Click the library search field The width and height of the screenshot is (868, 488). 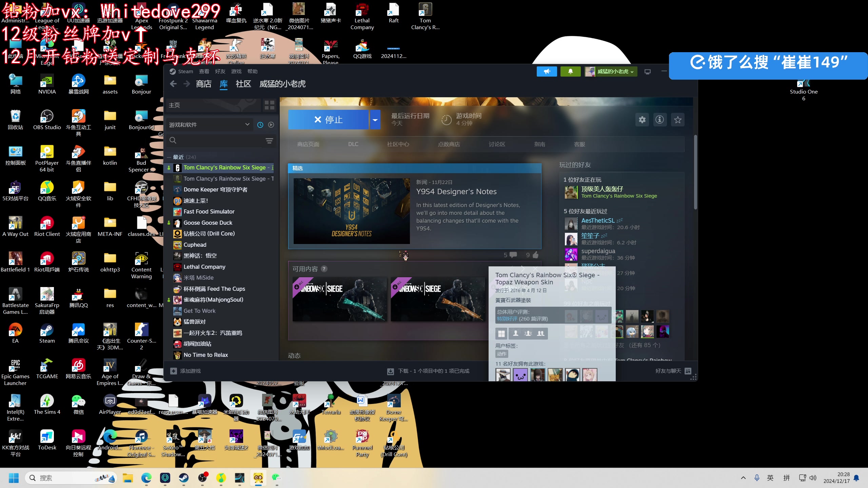point(220,140)
